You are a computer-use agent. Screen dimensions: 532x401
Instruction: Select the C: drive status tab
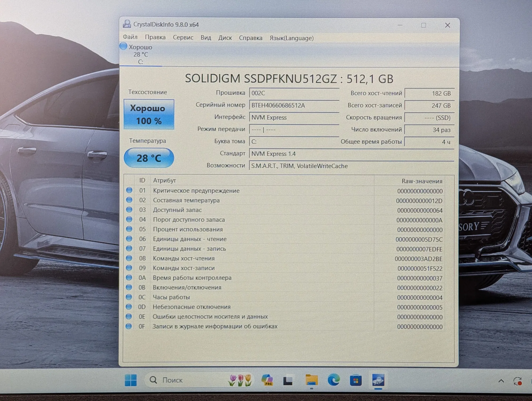coord(140,54)
